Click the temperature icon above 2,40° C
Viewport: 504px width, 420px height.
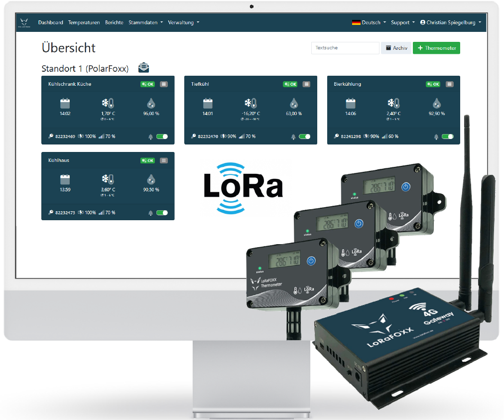tap(393, 103)
